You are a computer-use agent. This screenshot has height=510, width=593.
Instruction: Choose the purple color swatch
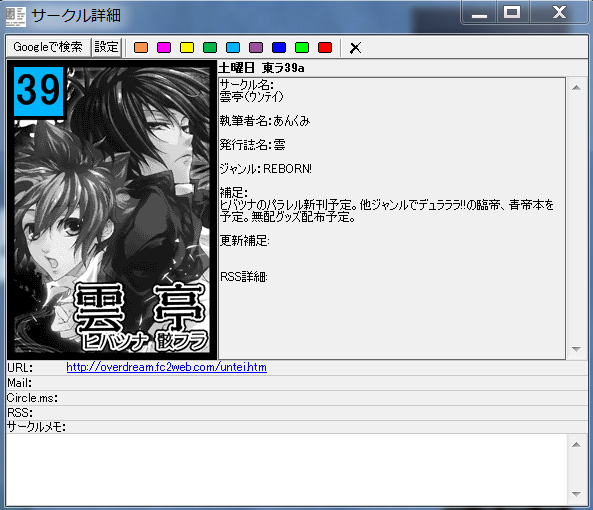click(x=256, y=48)
